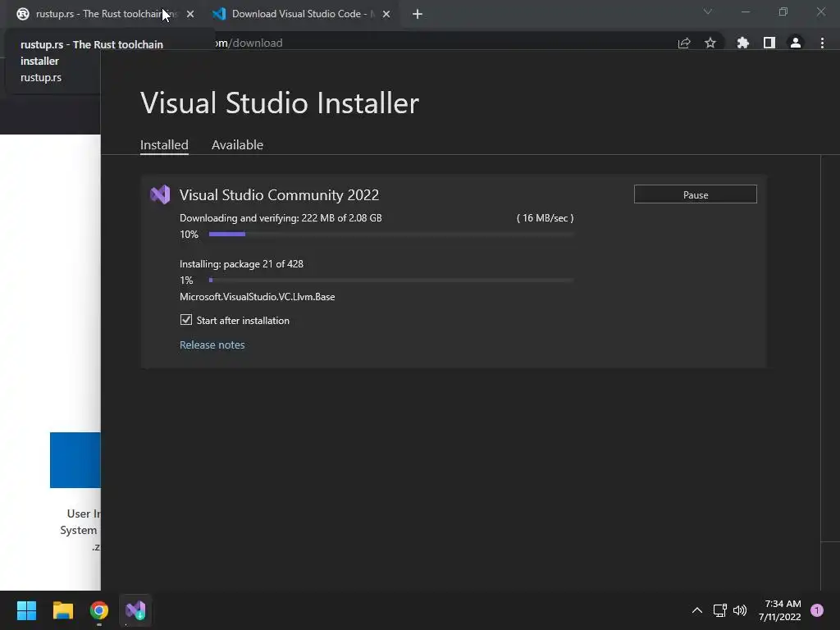
Task: Click the Visual Studio Installer taskbar icon
Action: click(x=135, y=610)
